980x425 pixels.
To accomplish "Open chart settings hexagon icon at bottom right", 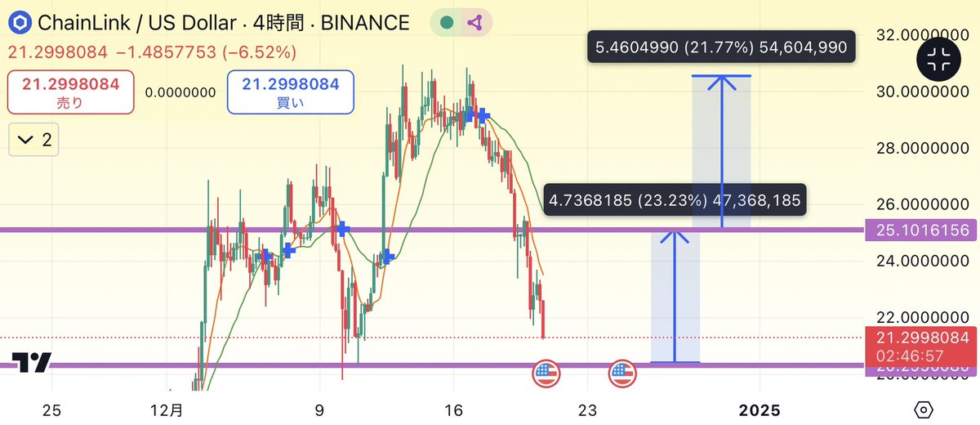I will click(x=923, y=409).
